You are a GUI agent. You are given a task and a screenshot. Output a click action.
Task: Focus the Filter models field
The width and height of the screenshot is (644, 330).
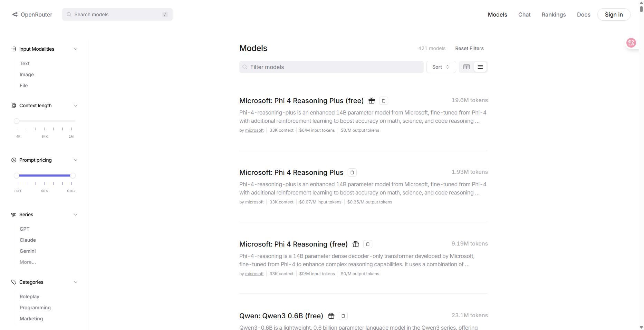coord(331,67)
